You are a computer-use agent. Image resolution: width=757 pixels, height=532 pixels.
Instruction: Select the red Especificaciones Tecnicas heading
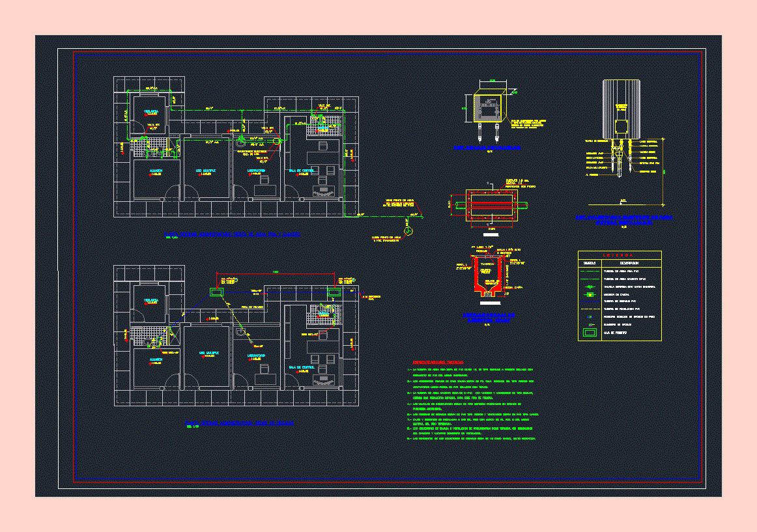pos(438,361)
